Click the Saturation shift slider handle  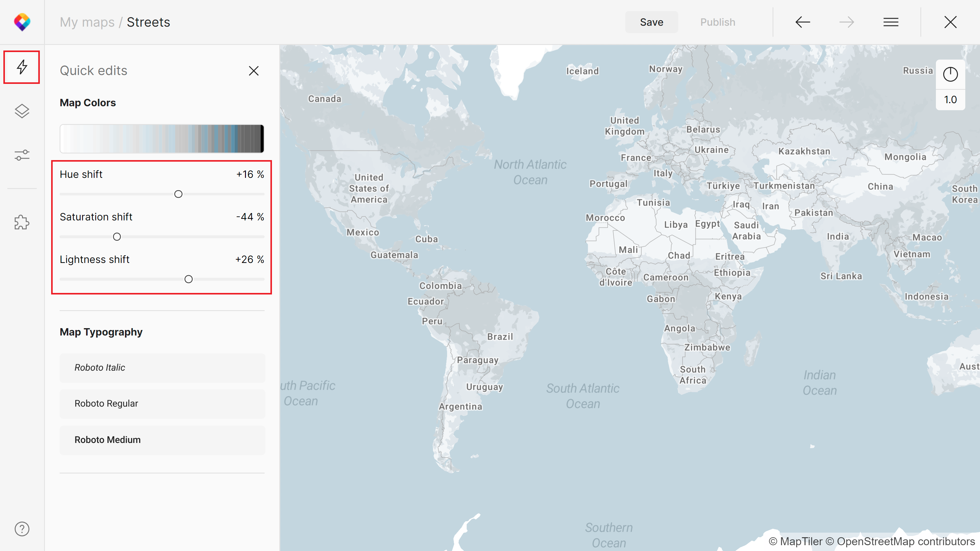pos(117,237)
